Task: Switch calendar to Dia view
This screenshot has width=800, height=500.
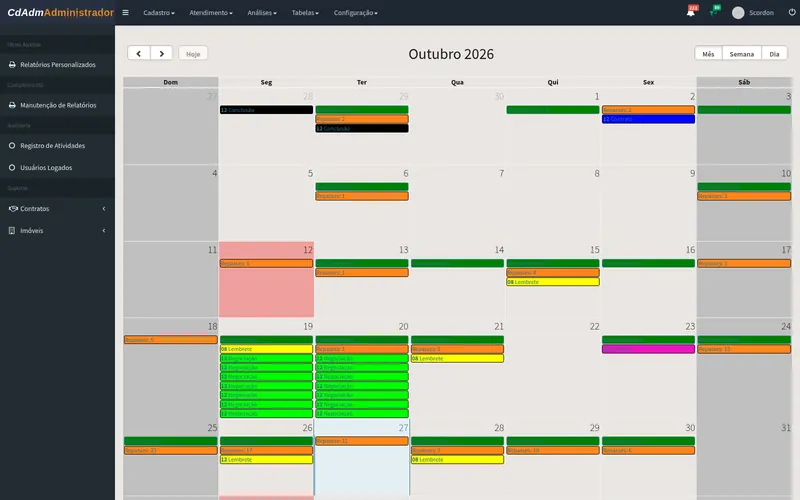Action: pyautogui.click(x=774, y=54)
